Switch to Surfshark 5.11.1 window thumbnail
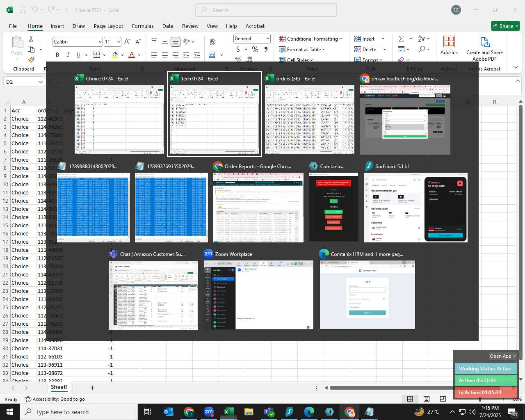The image size is (525, 420). [x=415, y=202]
